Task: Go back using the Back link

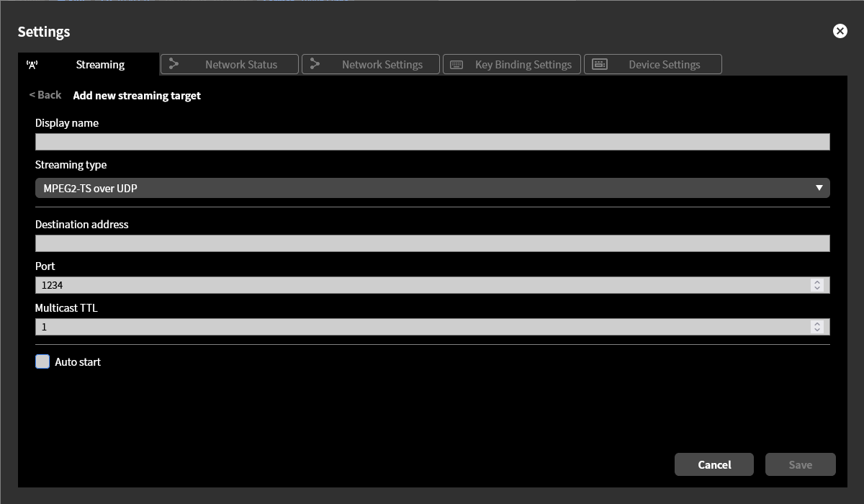Action: click(x=45, y=95)
